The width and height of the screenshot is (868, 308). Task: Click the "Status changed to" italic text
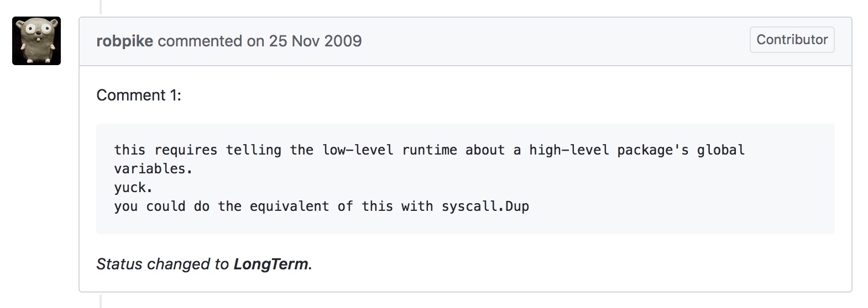[163, 264]
